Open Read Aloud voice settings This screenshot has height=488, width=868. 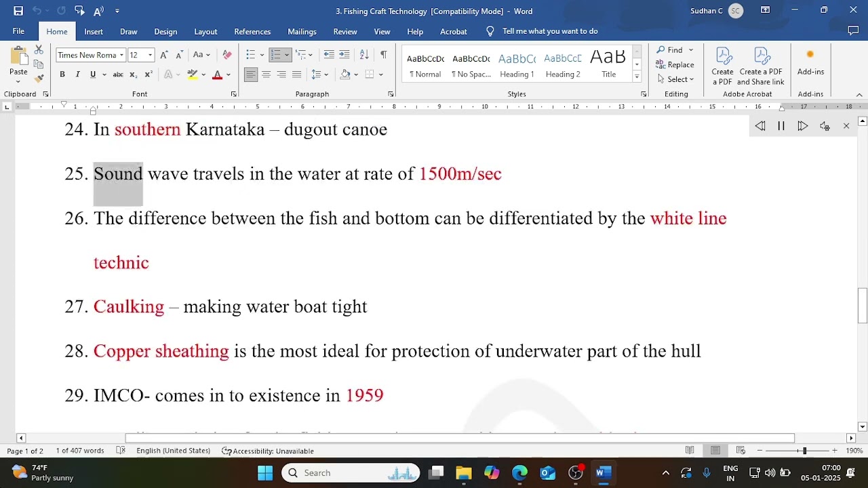(825, 126)
